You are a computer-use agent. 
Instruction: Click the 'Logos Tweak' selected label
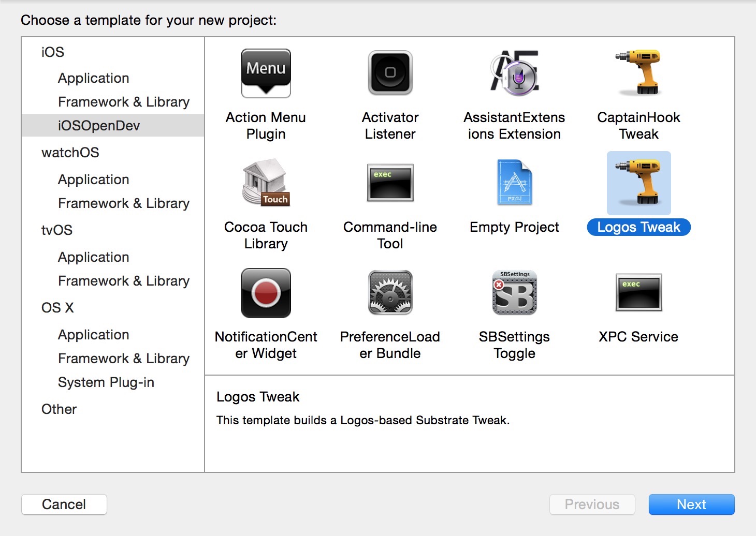pos(638,227)
